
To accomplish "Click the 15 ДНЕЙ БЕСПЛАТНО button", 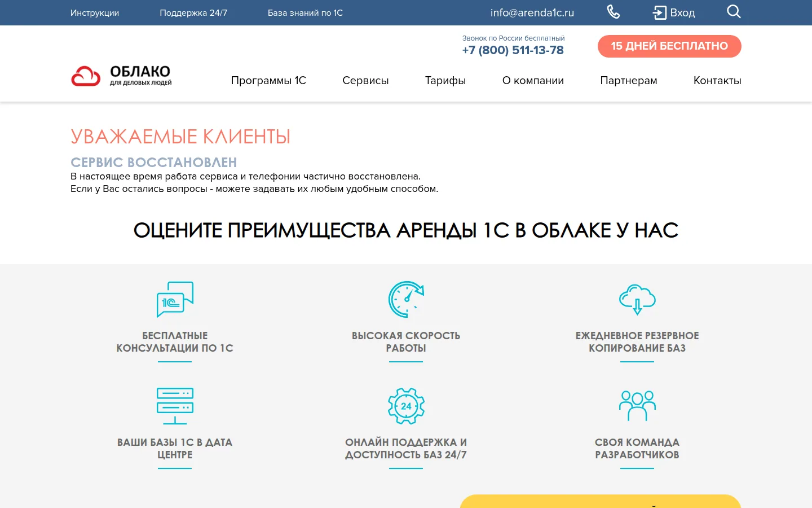I will [x=669, y=46].
